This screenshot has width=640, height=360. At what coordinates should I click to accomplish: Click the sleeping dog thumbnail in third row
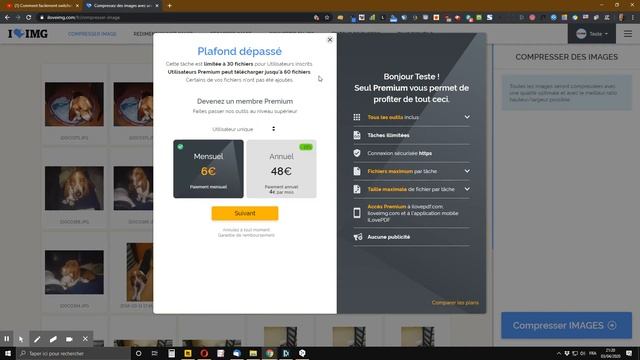pos(74,272)
